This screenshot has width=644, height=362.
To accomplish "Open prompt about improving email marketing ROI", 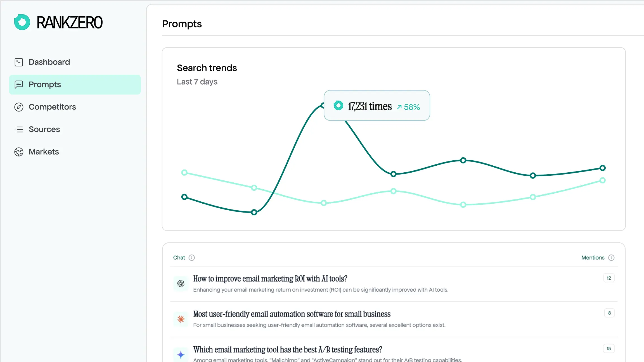I will (x=270, y=279).
